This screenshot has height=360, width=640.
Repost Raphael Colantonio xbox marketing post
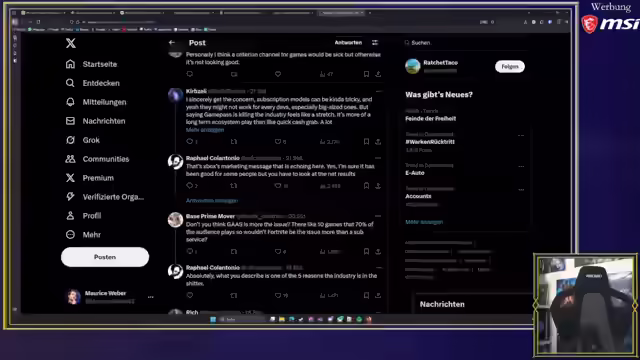click(233, 186)
